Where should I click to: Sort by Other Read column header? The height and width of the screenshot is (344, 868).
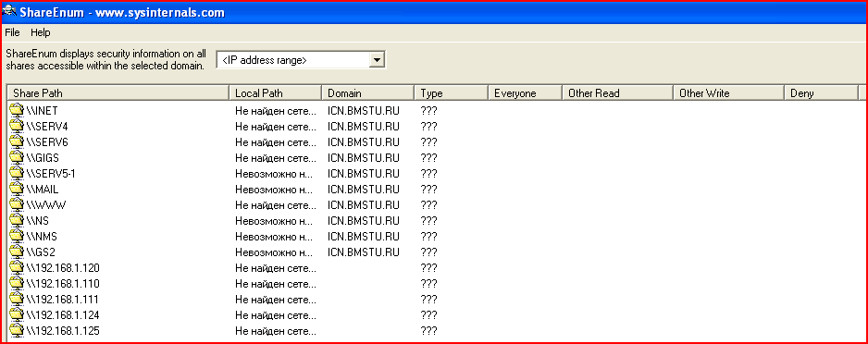(618, 92)
